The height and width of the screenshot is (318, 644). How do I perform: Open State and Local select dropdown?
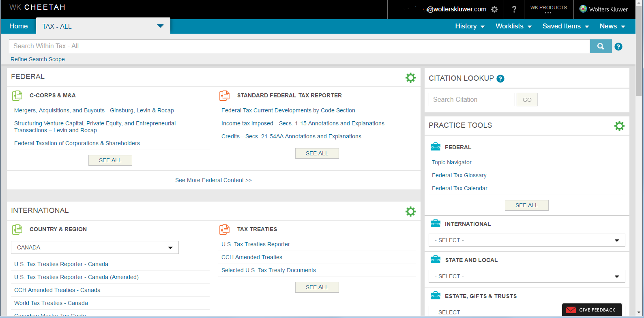tap(527, 276)
